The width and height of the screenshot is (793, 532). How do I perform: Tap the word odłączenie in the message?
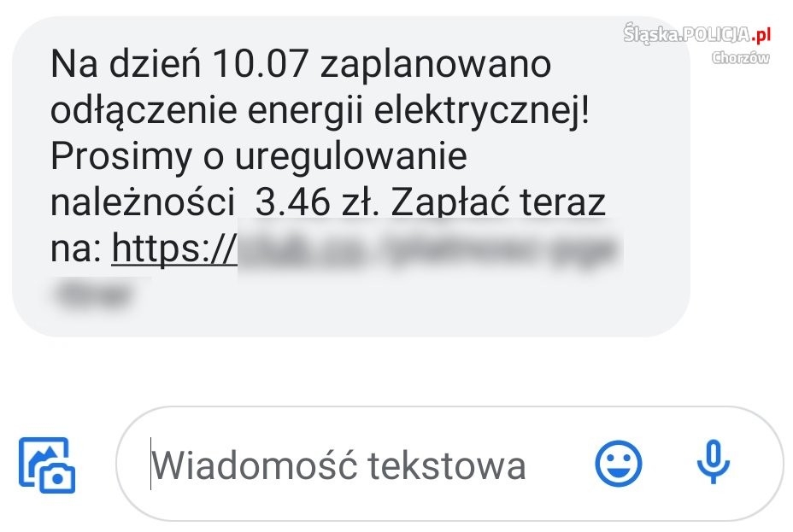(144, 112)
